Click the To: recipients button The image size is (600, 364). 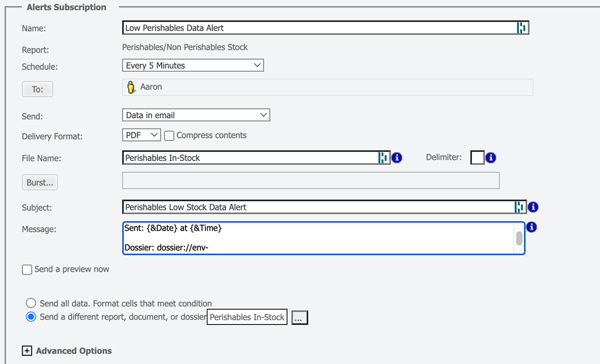[37, 89]
